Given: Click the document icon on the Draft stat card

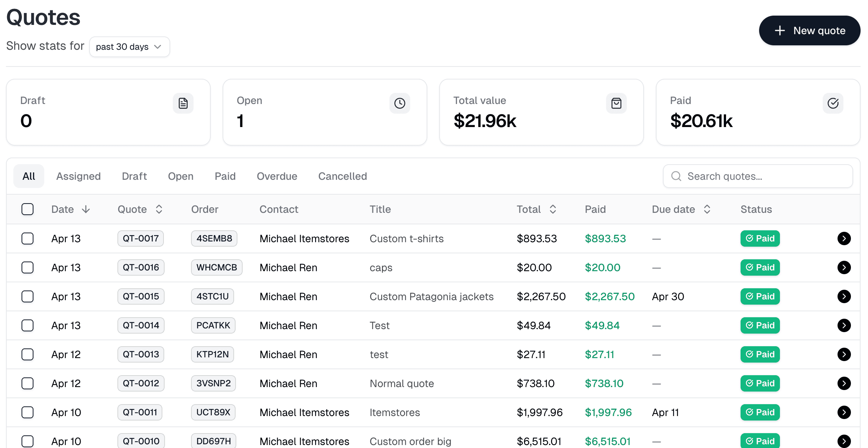Looking at the screenshot, I should [x=183, y=103].
